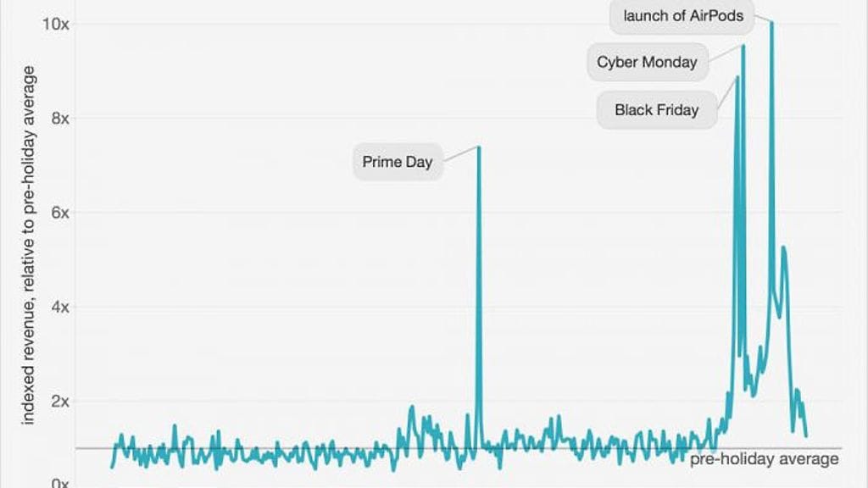
Task: Click the gray pre-holiday average baseline
Action: pyautogui.click(x=254, y=448)
